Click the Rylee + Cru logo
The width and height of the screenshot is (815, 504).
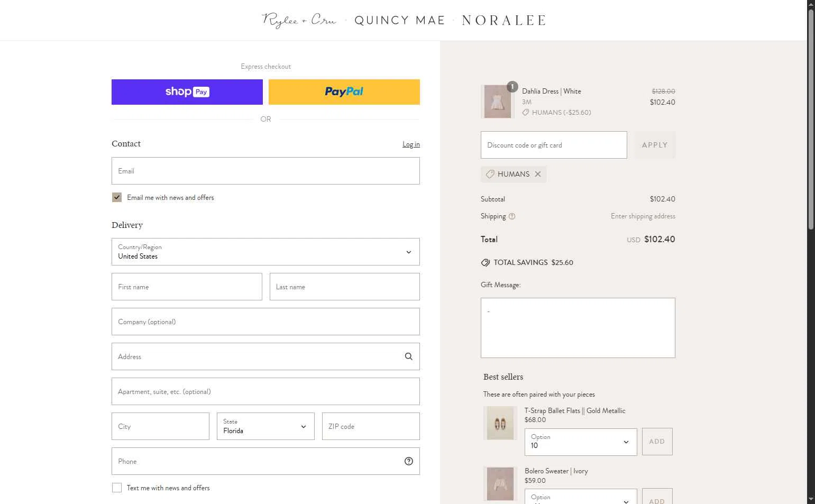[299, 20]
